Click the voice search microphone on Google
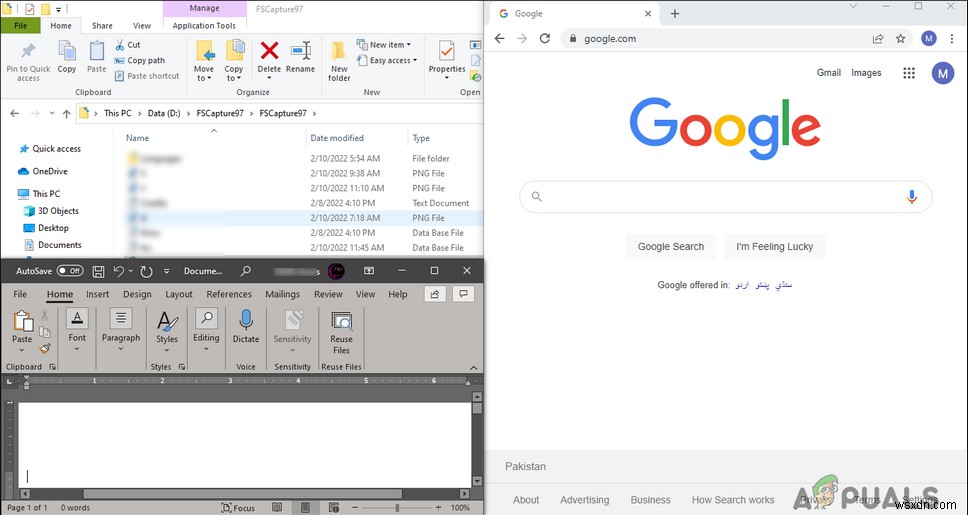Viewport: 968px width, 515px height. (x=912, y=197)
